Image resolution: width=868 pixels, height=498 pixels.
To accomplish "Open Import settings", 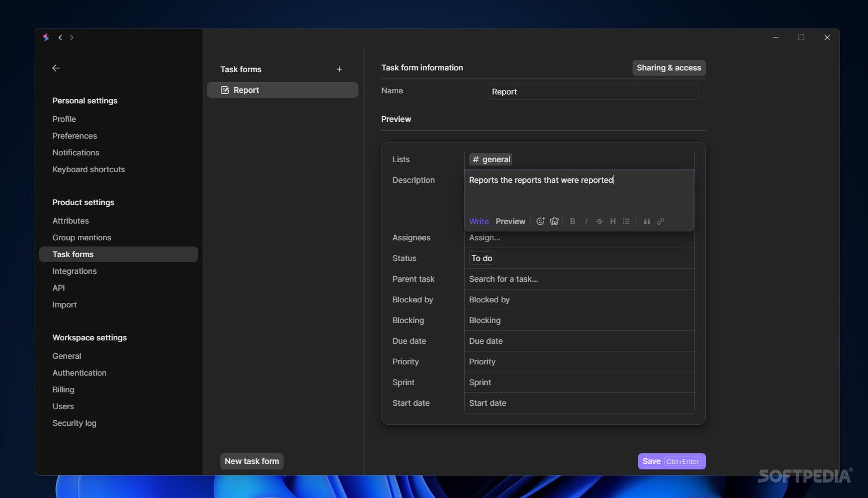I will pos(65,305).
